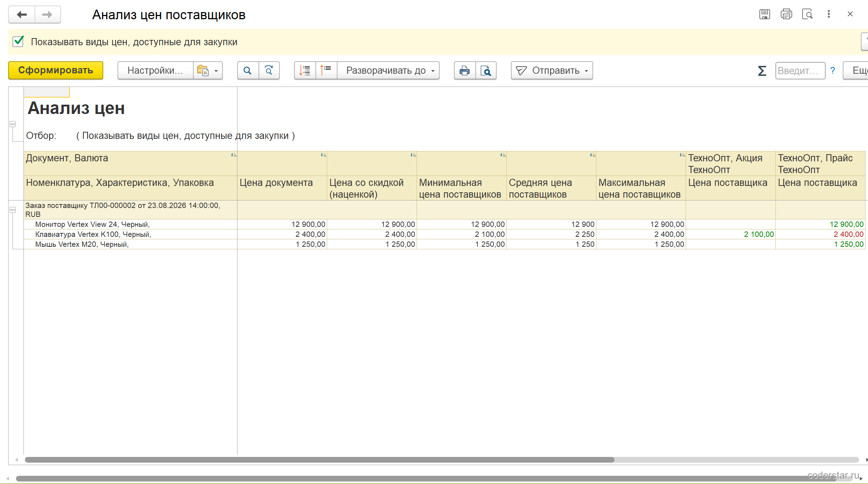The width and height of the screenshot is (868, 484).
Task: Click 'Средняя цена поставщиков' header
Action: (x=551, y=188)
